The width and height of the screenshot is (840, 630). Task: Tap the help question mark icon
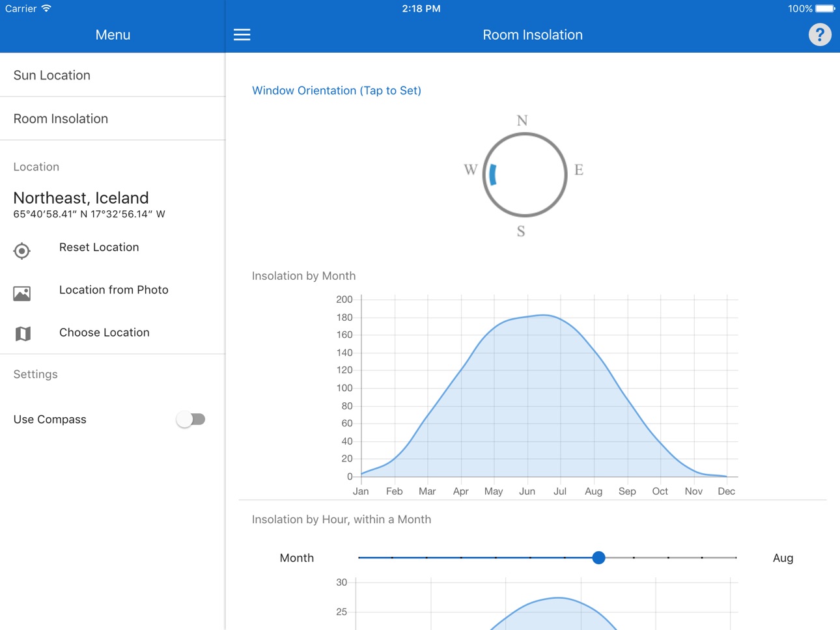(x=820, y=34)
